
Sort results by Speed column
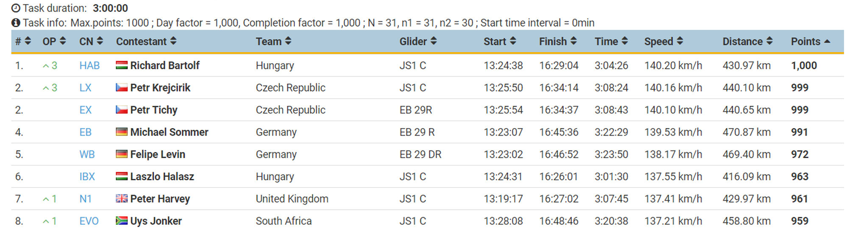[663, 42]
